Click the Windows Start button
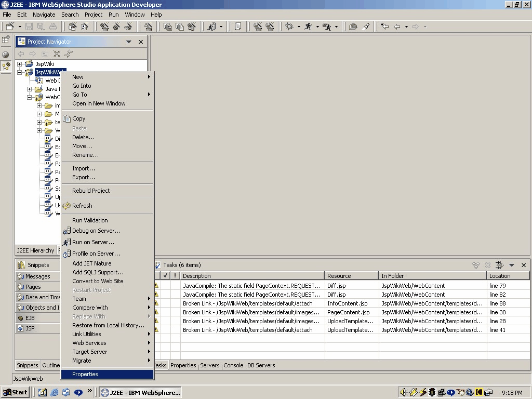This screenshot has width=532, height=399. 15,392
